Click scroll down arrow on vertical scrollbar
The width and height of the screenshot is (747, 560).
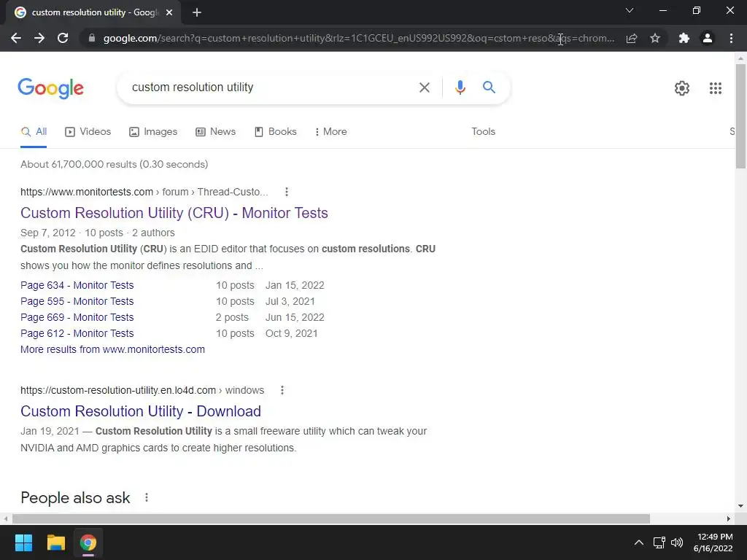tap(740, 506)
